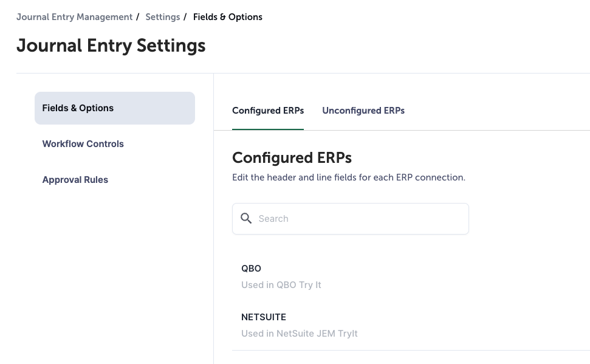The image size is (590, 364).
Task: Open the QBO ERP configuration
Action: [251, 269]
